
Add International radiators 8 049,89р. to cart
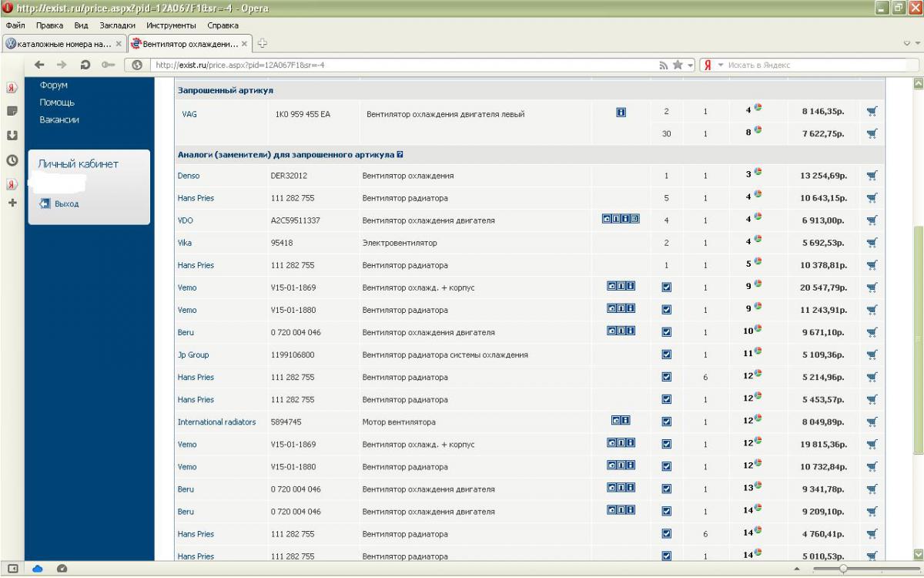[x=872, y=422]
